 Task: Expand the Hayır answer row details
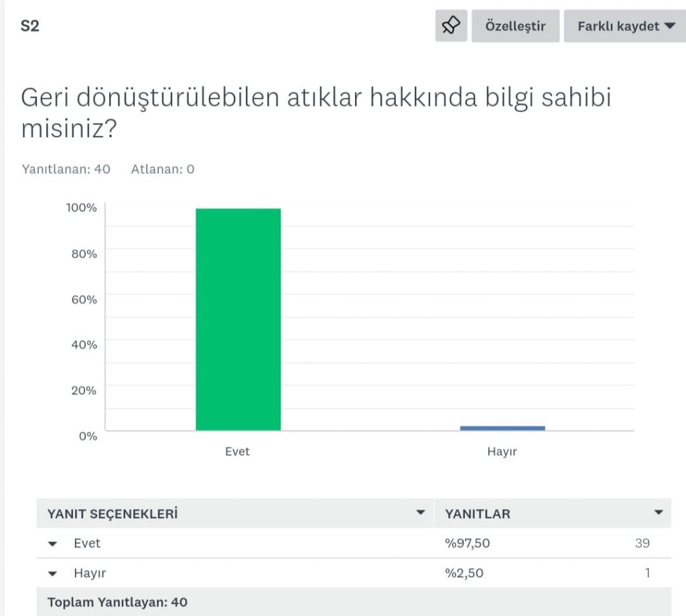tap(52, 573)
